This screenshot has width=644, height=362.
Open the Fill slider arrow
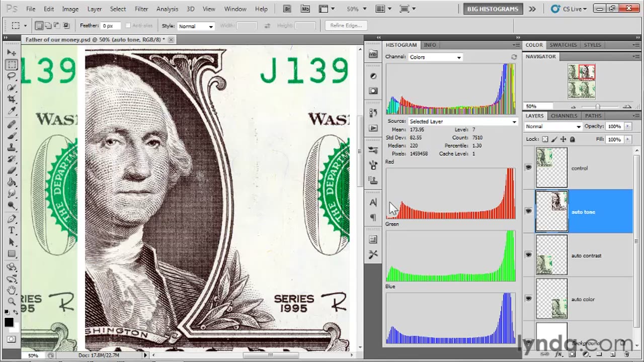click(628, 139)
